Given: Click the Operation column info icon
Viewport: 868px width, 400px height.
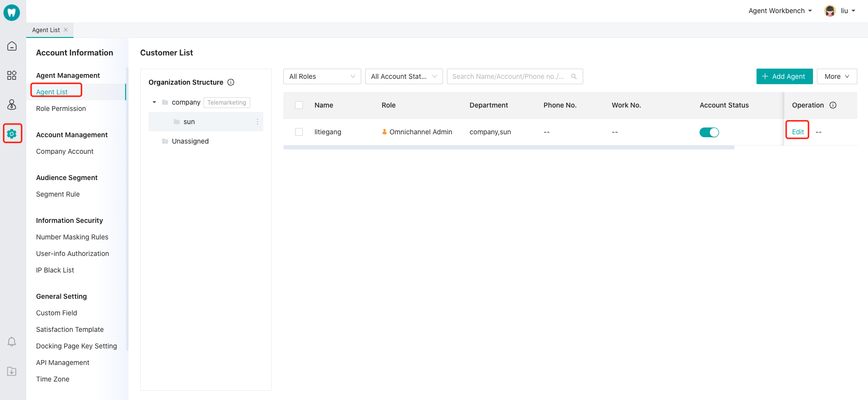Looking at the screenshot, I should 833,105.
